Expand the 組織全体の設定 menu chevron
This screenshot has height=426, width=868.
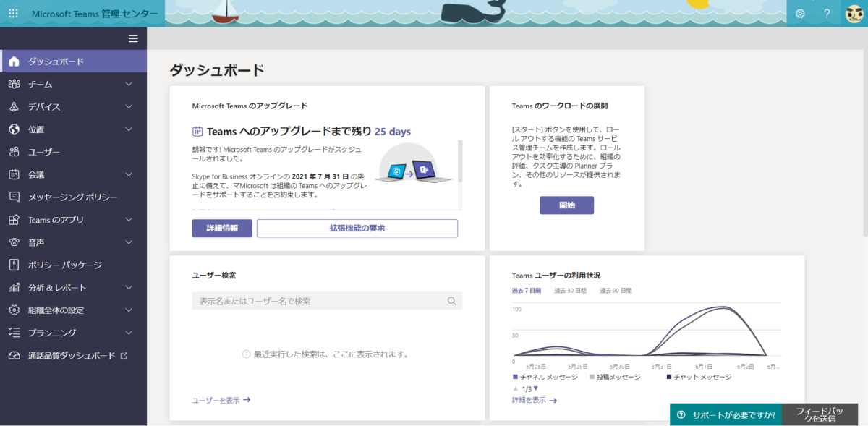click(129, 310)
